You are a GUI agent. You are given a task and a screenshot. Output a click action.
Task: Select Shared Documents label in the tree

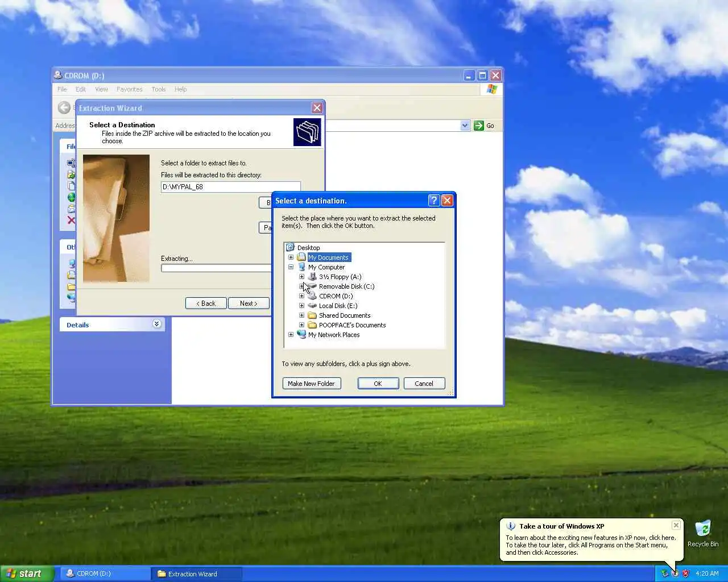pyautogui.click(x=344, y=315)
